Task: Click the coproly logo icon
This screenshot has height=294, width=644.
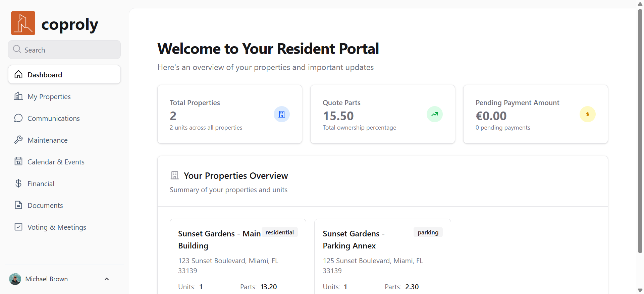Action: coord(23,23)
